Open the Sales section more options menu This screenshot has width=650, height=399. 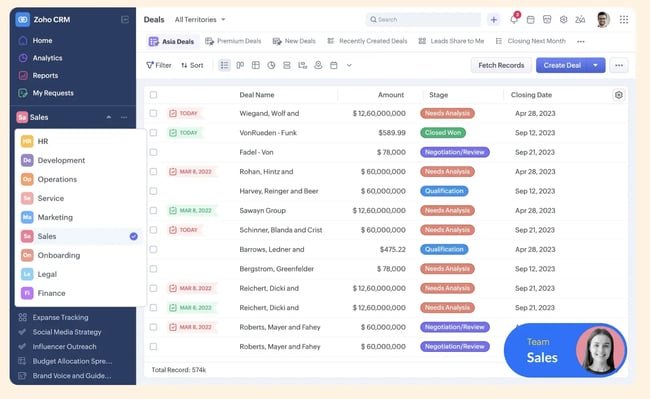pos(124,117)
